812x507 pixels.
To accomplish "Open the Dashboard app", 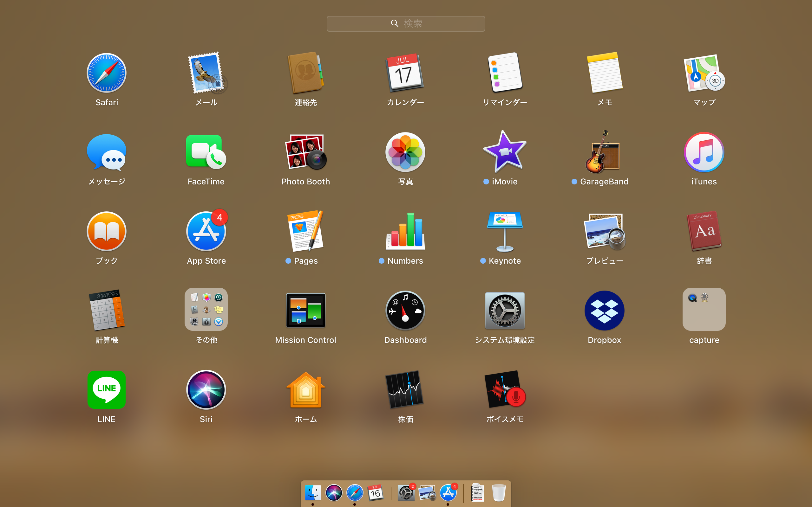I will pos(405,311).
